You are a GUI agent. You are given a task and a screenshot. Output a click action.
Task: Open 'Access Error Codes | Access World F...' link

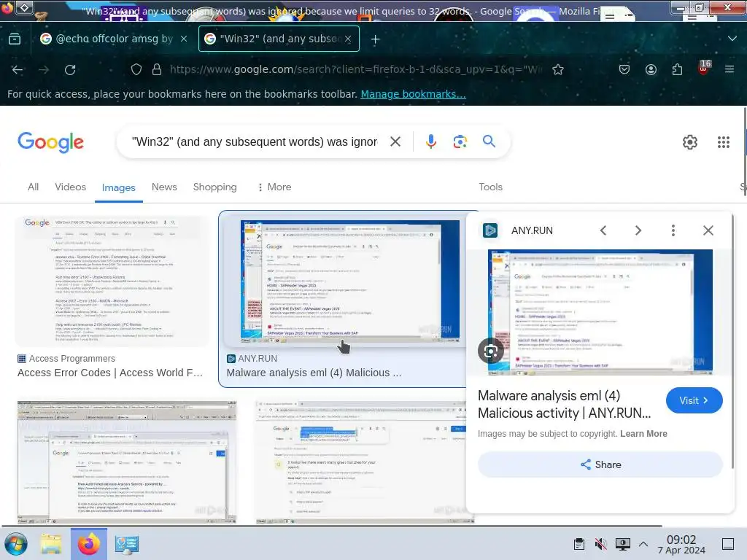click(x=110, y=373)
